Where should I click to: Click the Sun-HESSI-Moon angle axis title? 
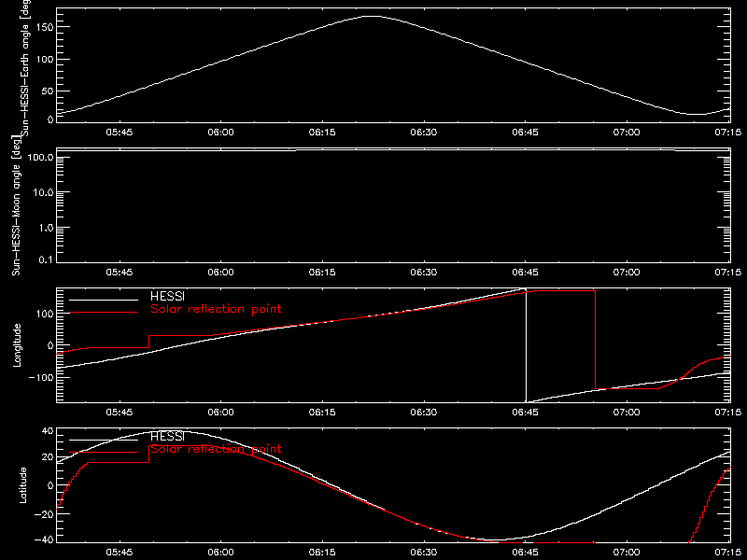click(16, 205)
